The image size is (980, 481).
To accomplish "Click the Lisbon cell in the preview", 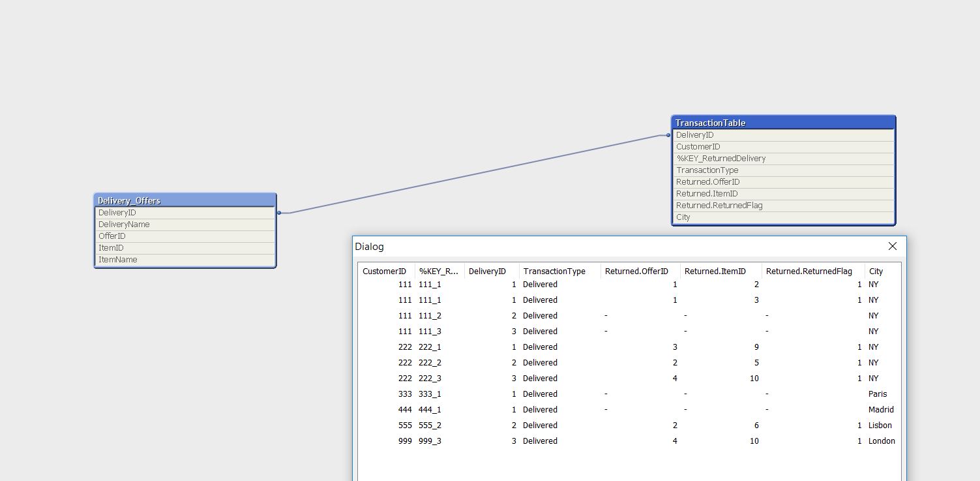I will [880, 426].
